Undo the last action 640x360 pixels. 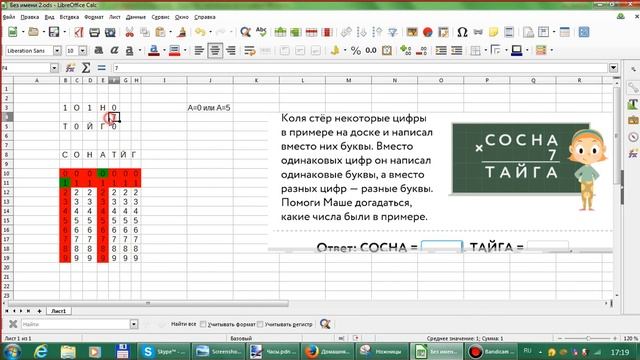click(200, 32)
